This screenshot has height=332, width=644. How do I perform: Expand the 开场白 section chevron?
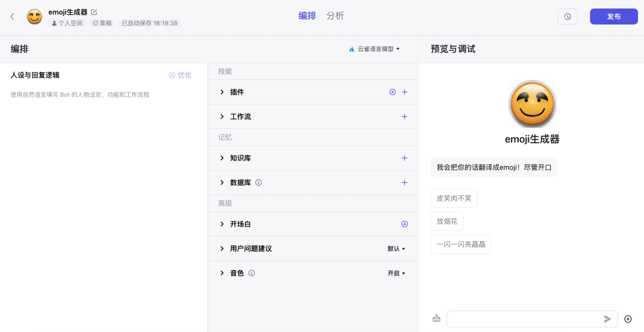click(222, 224)
